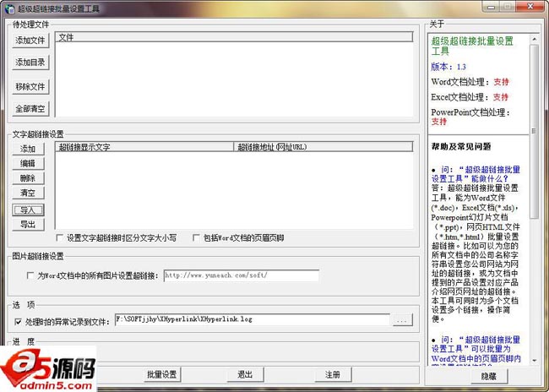Click the 帮助及常见问题 heading
This screenshot has height=392, width=549.
(461, 146)
